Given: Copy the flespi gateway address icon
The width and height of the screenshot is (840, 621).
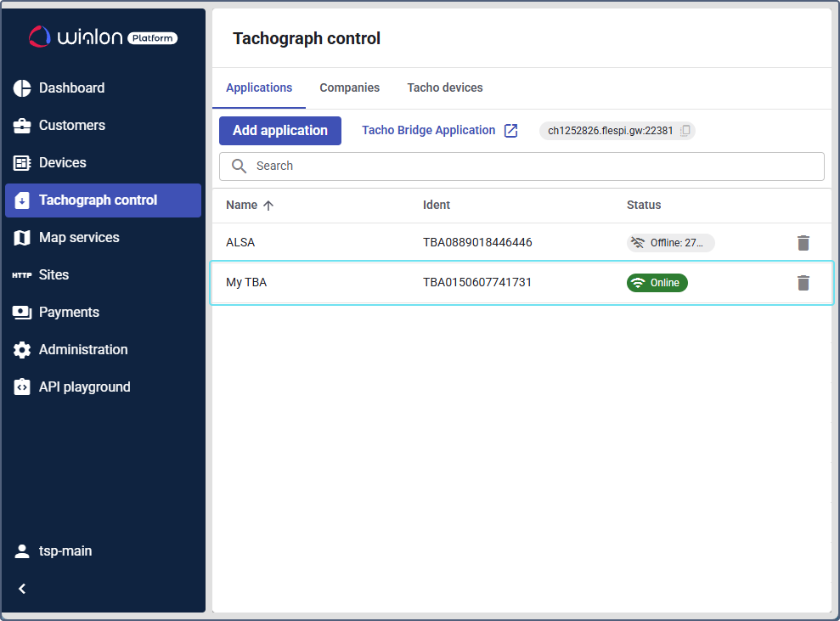Looking at the screenshot, I should pyautogui.click(x=685, y=131).
